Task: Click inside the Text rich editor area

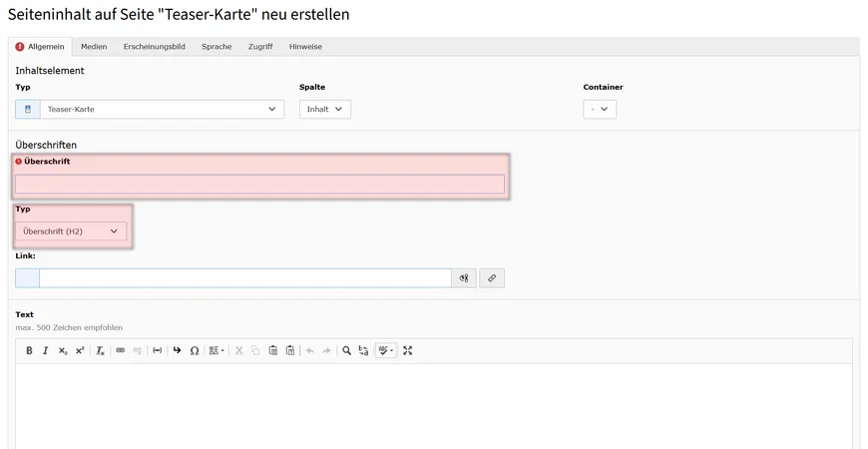Action: [x=434, y=406]
